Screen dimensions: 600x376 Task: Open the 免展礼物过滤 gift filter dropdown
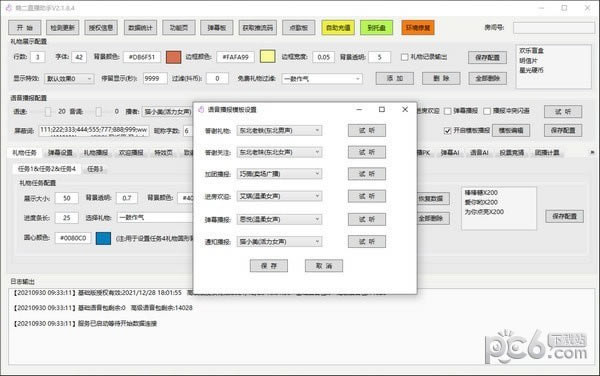(322, 79)
